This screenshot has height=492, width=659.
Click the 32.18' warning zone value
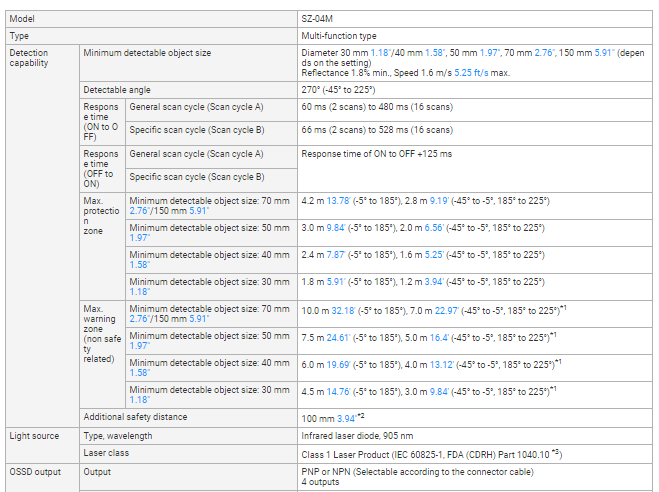[343, 311]
